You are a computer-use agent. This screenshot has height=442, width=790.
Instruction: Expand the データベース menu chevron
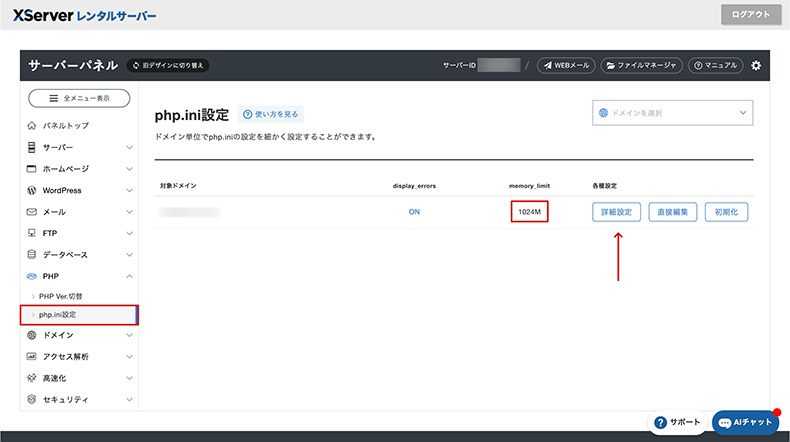(129, 255)
